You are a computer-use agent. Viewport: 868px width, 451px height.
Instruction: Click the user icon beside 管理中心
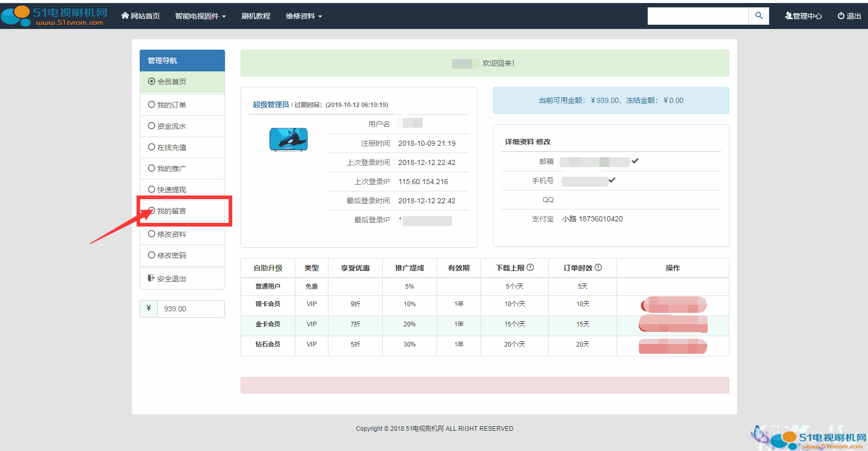788,16
